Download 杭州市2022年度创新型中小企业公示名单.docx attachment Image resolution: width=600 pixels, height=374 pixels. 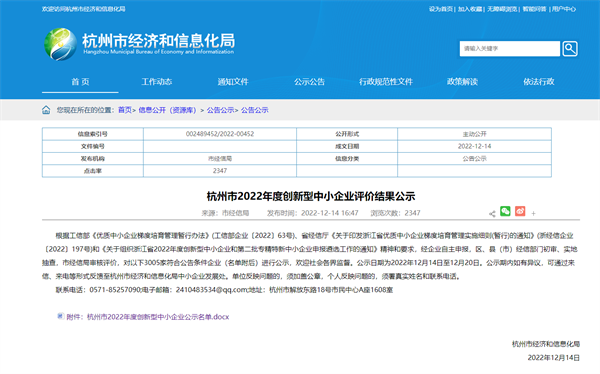coord(158,317)
